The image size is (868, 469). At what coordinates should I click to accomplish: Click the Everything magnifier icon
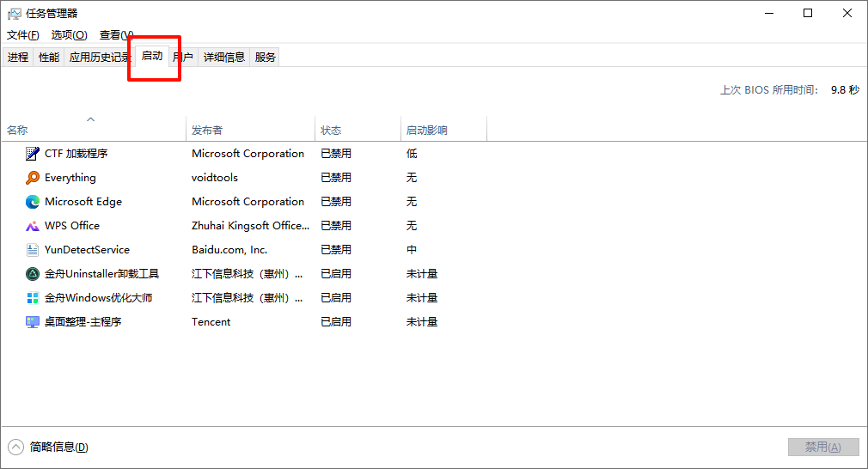point(33,178)
